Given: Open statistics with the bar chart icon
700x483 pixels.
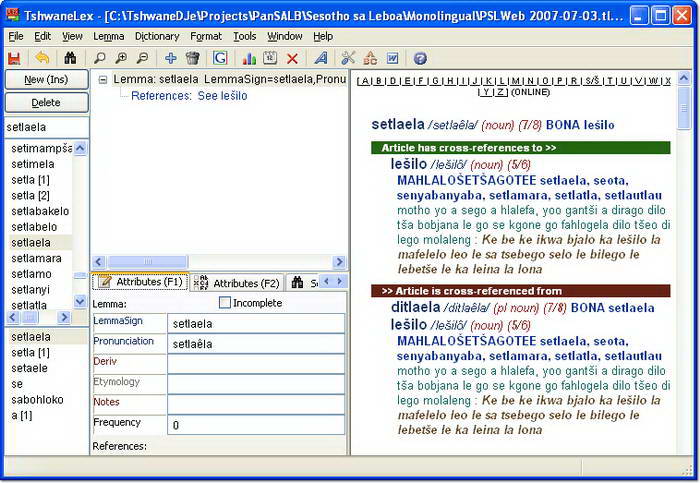Looking at the screenshot, I should (249, 58).
